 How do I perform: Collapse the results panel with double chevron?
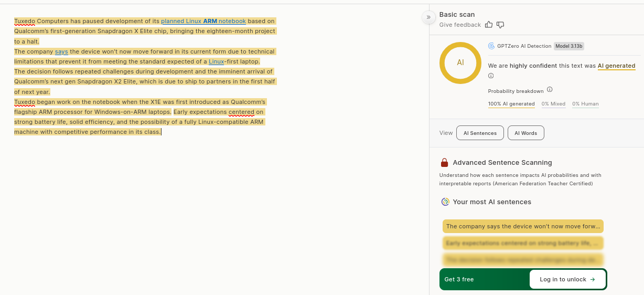[x=428, y=17]
